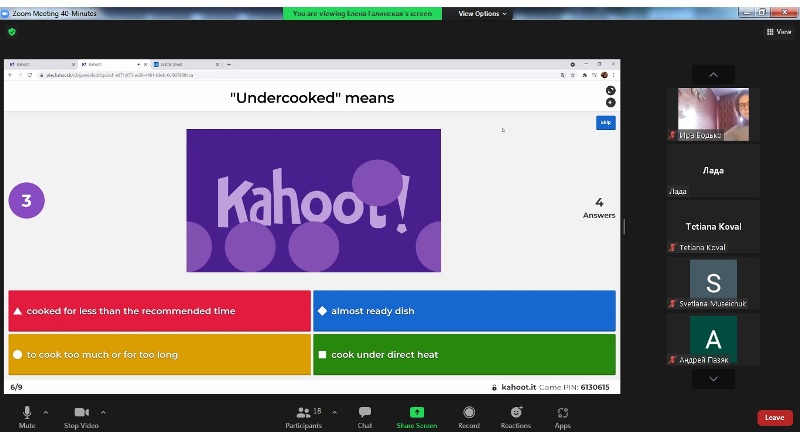Go forward in the shared browser
This screenshot has height=432, width=800.
pos(20,75)
